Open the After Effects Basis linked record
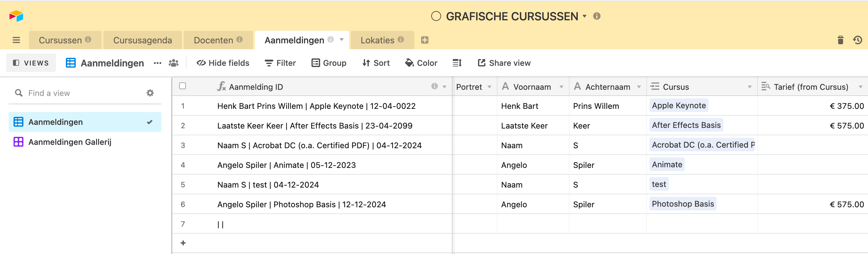 tap(686, 125)
